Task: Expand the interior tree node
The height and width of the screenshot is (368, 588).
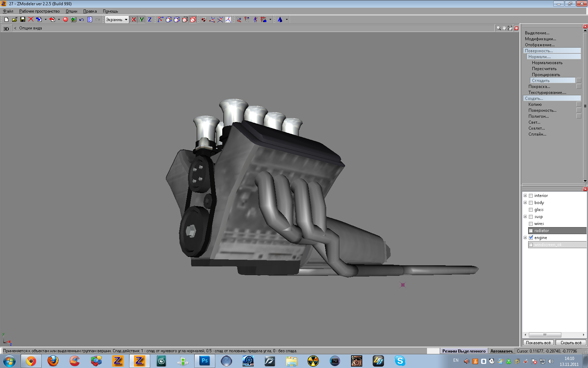Action: 525,196
